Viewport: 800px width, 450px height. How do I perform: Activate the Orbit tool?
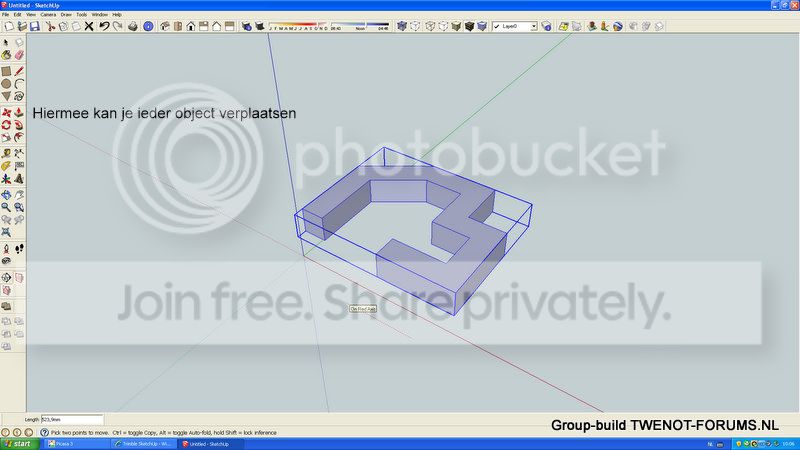(6, 195)
